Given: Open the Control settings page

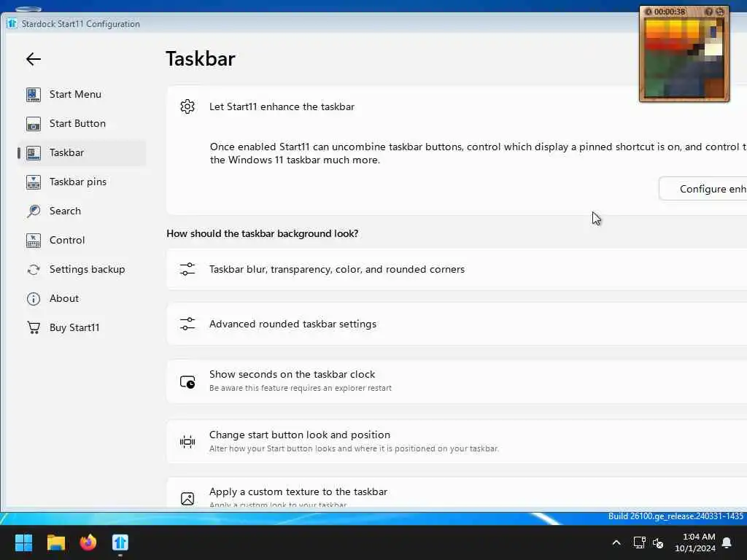Looking at the screenshot, I should pos(82,241).
